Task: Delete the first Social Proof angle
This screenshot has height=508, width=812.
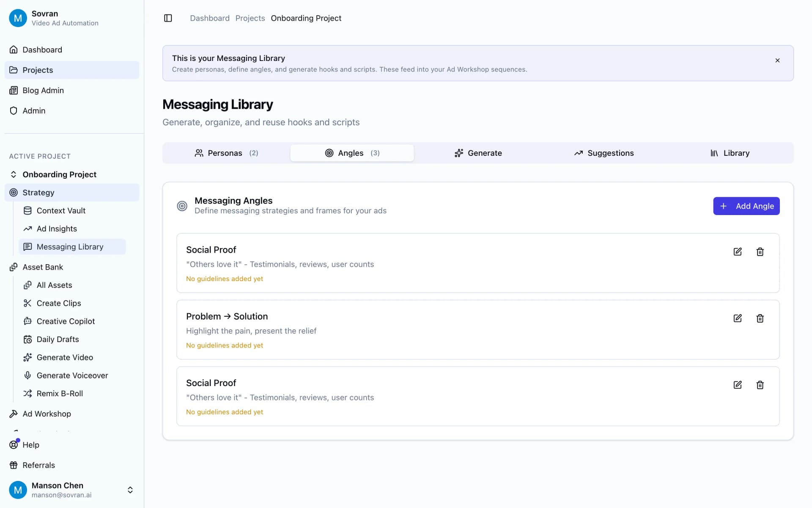Action: [760, 251]
